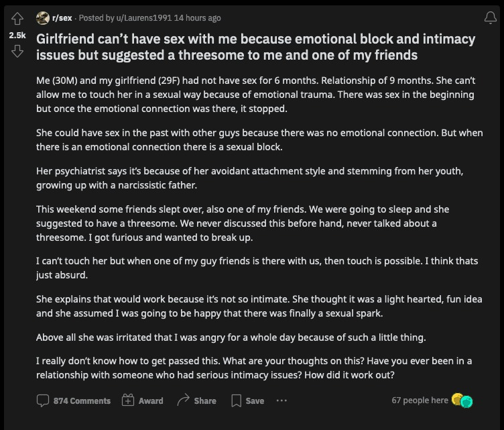This screenshot has height=430, width=504.
Task: Click the '67 people here' indicator
Action: pyautogui.click(x=420, y=400)
